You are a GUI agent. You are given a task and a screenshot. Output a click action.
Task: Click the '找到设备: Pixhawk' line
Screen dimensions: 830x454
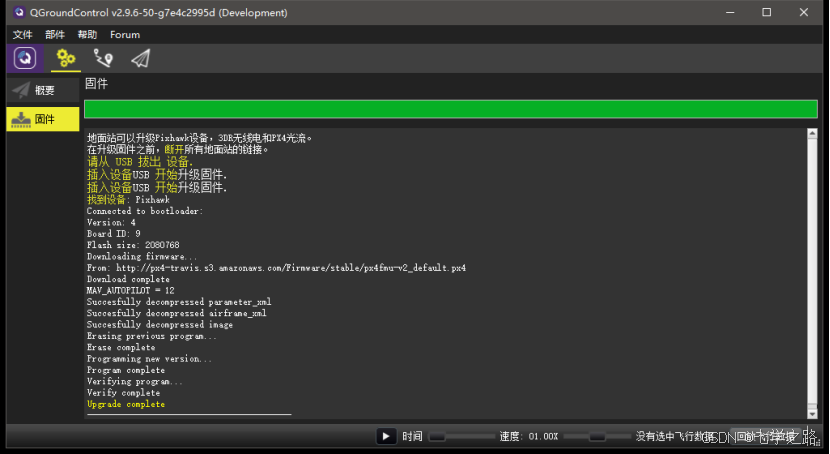[x=129, y=199]
